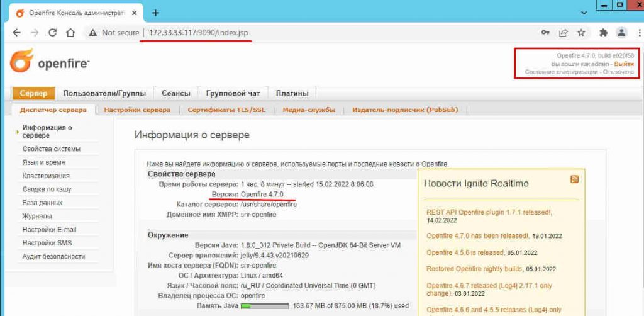This screenshot has width=644, height=316.
Task: Click the Java memory usage bar
Action: coord(264,306)
